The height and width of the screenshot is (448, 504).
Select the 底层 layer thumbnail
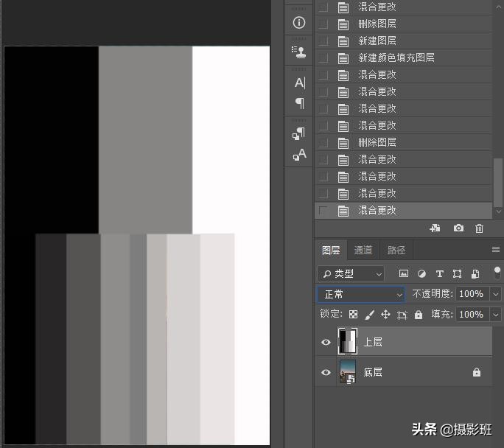click(348, 372)
